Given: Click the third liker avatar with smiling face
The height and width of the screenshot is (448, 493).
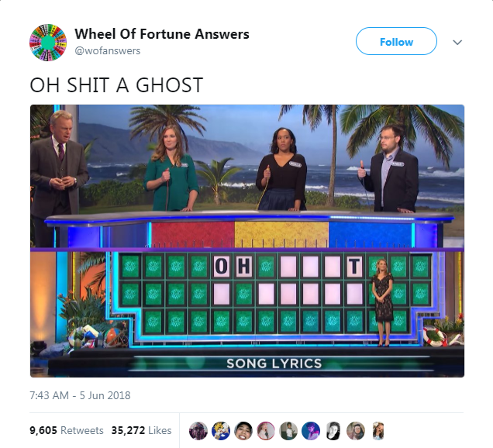Looking at the screenshot, I should pyautogui.click(x=243, y=430).
